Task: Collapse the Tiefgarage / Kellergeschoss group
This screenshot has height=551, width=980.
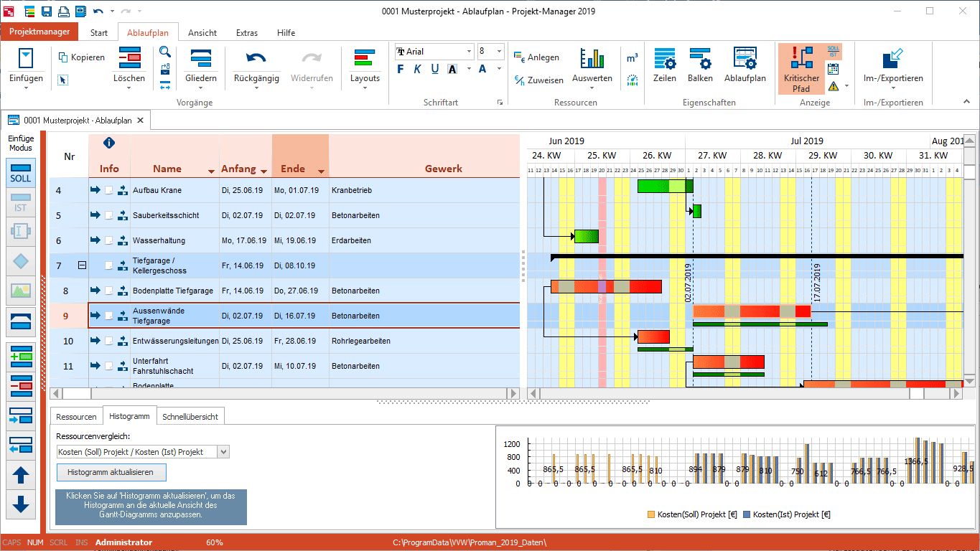Action: 82,265
